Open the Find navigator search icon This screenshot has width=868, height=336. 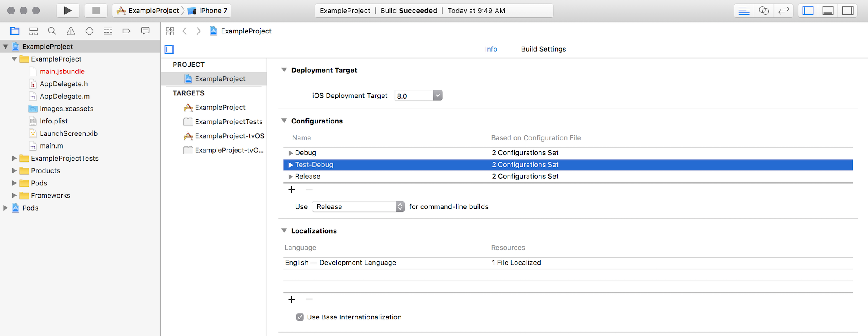[52, 31]
